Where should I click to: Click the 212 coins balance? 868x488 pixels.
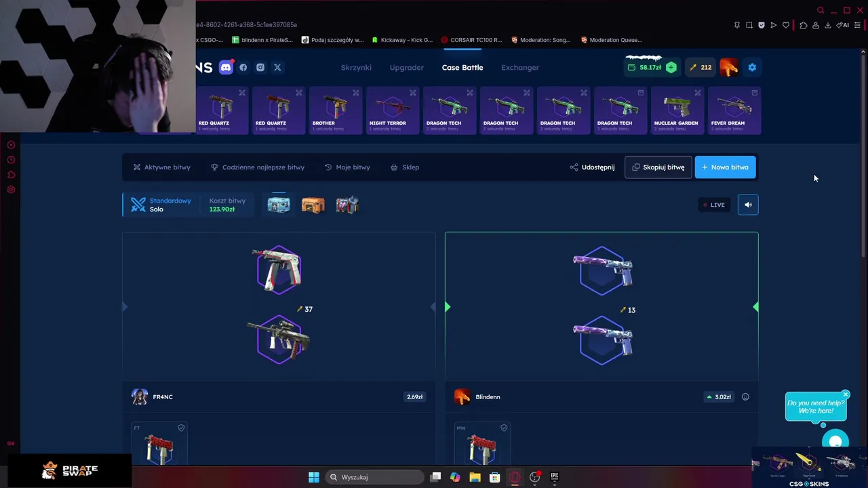pyautogui.click(x=701, y=67)
